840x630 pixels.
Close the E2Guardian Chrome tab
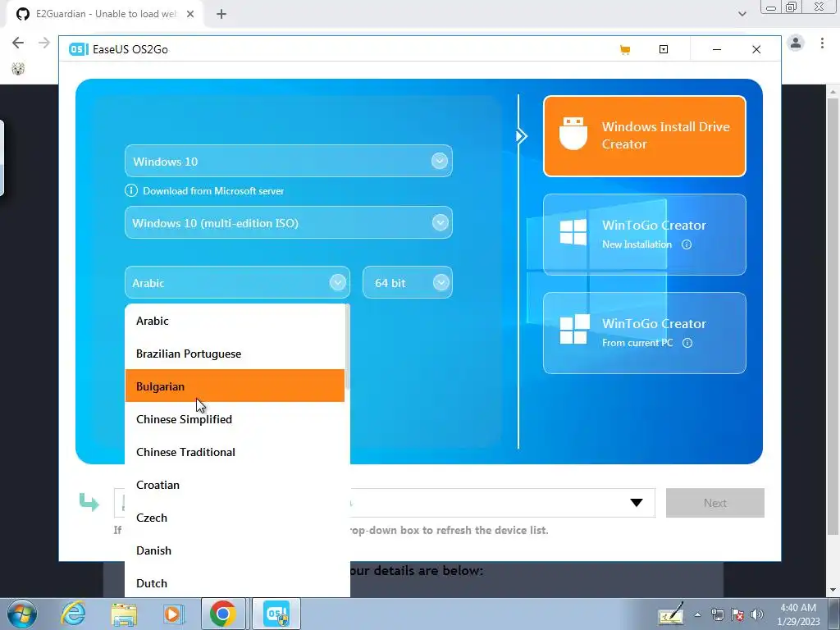tap(190, 15)
